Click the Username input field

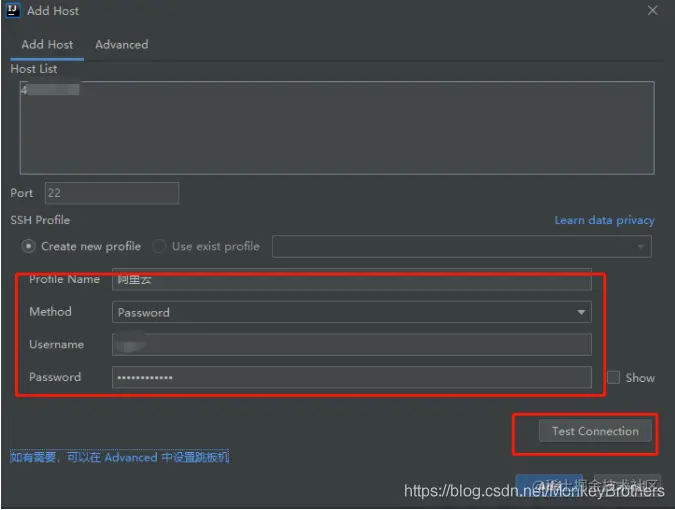click(352, 345)
